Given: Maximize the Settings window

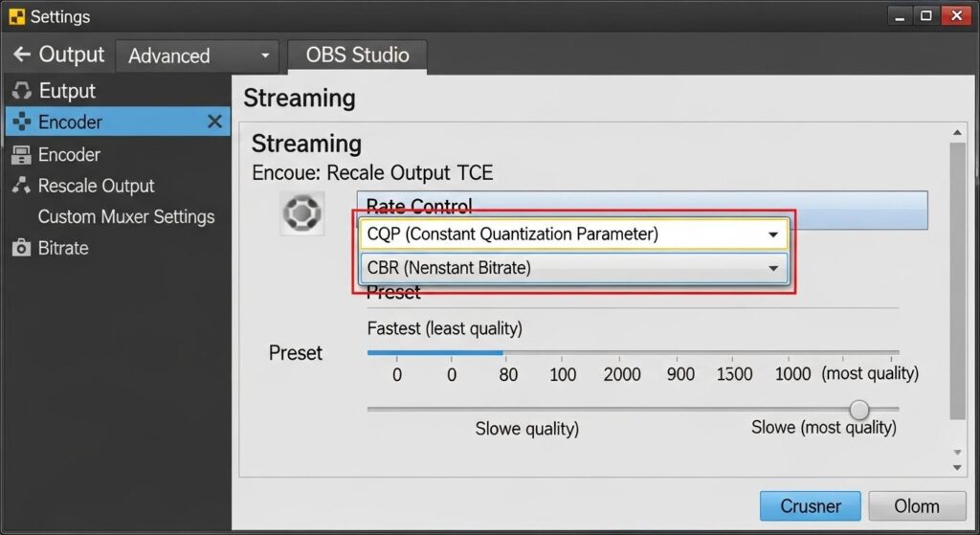Looking at the screenshot, I should (926, 16).
